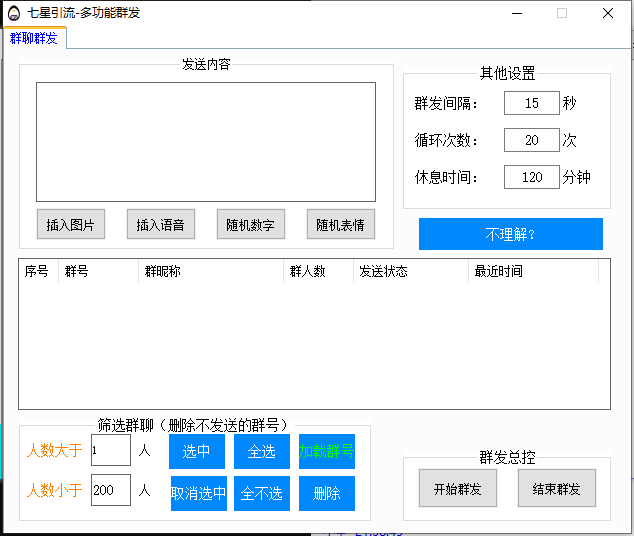Viewport: 634px width, 536px height.
Task: Focus the 群发间隔 seconds input field
Action: (532, 103)
